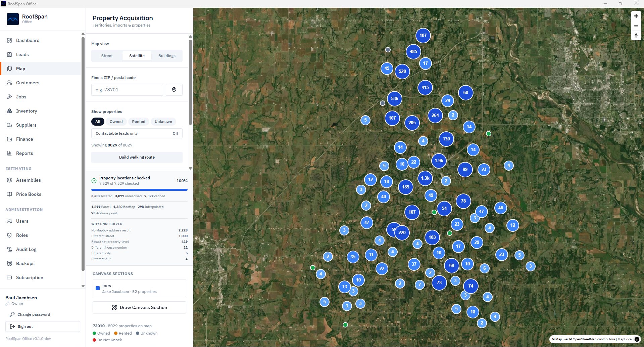The width and height of the screenshot is (644, 347).
Task: Click the Backups database icon
Action: click(9, 263)
